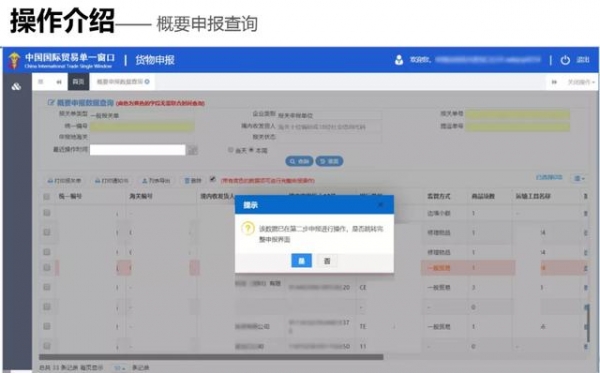Click the 列表导出 export toolbar button
This screenshot has height=373, width=600.
click(x=156, y=181)
